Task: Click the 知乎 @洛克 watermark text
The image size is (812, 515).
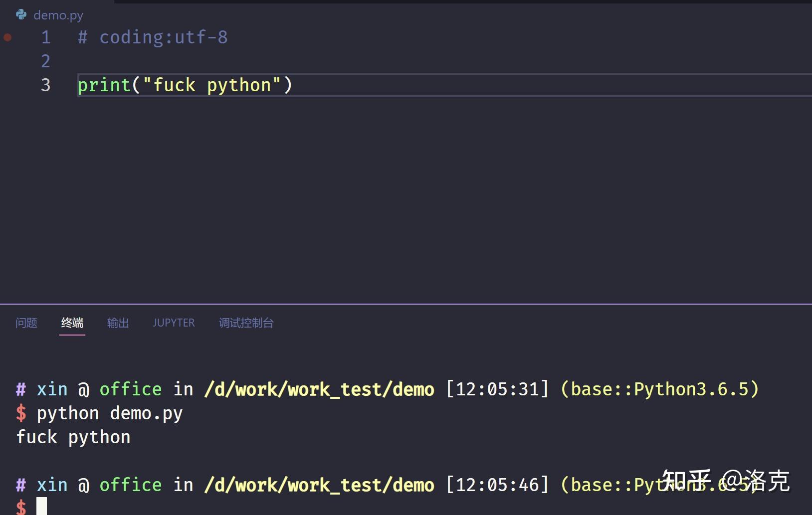Action: click(x=726, y=481)
